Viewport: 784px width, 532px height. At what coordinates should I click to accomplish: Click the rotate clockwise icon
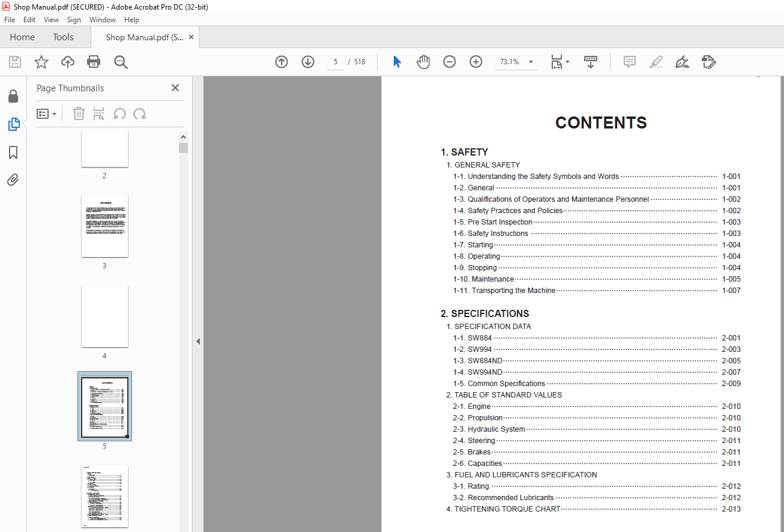coord(140,113)
